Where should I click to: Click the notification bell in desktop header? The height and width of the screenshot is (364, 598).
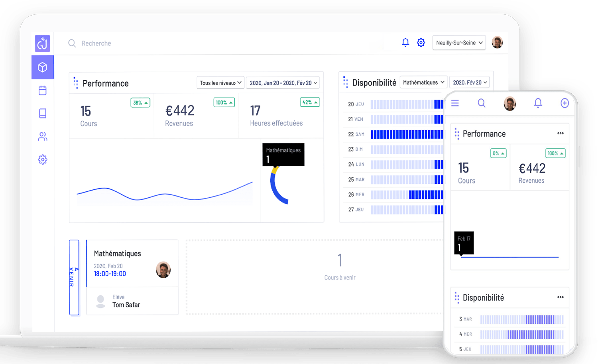[405, 42]
